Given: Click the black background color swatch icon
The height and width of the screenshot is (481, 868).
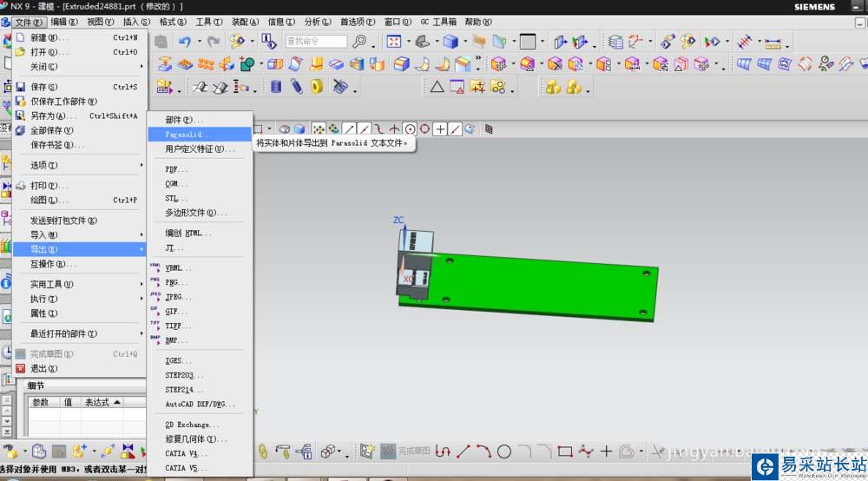Looking at the screenshot, I should click(x=528, y=42).
